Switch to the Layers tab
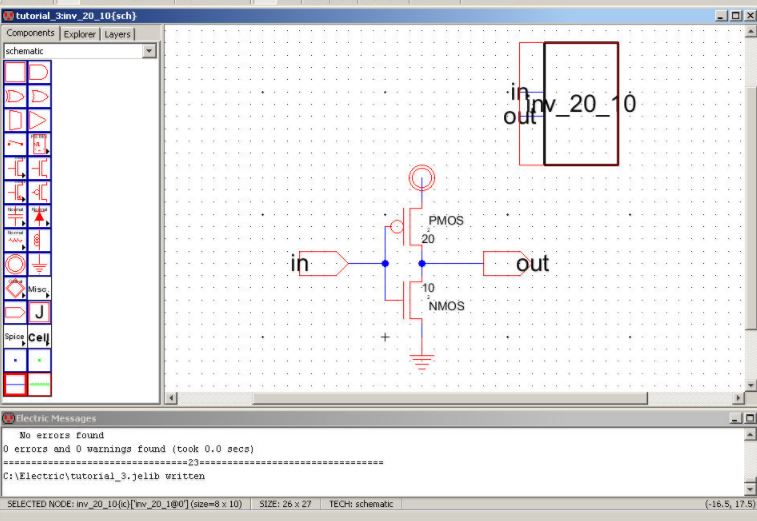Image resolution: width=757 pixels, height=521 pixels. (118, 34)
